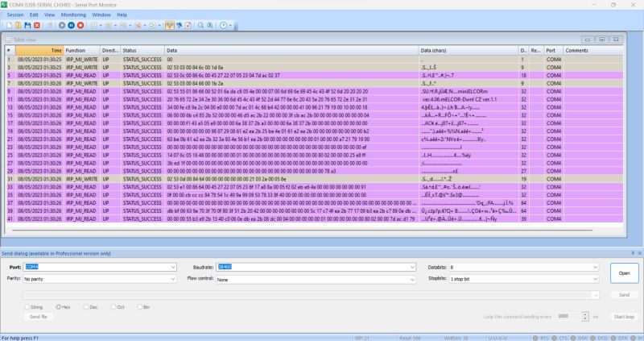Click the New session toolbar icon
Screen dimensions: 644x341
9,25
